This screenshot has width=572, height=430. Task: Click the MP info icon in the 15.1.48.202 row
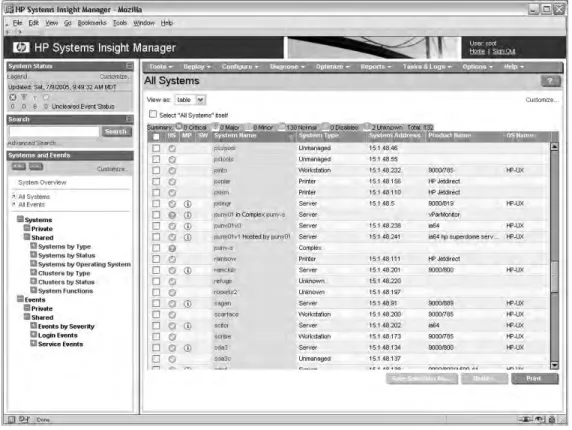point(188,326)
